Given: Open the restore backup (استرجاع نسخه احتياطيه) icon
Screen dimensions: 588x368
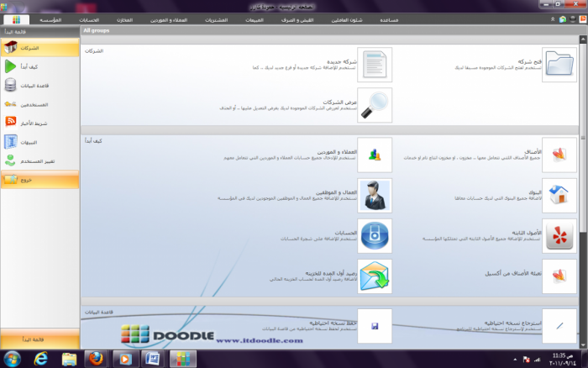Looking at the screenshot, I should [555, 326].
